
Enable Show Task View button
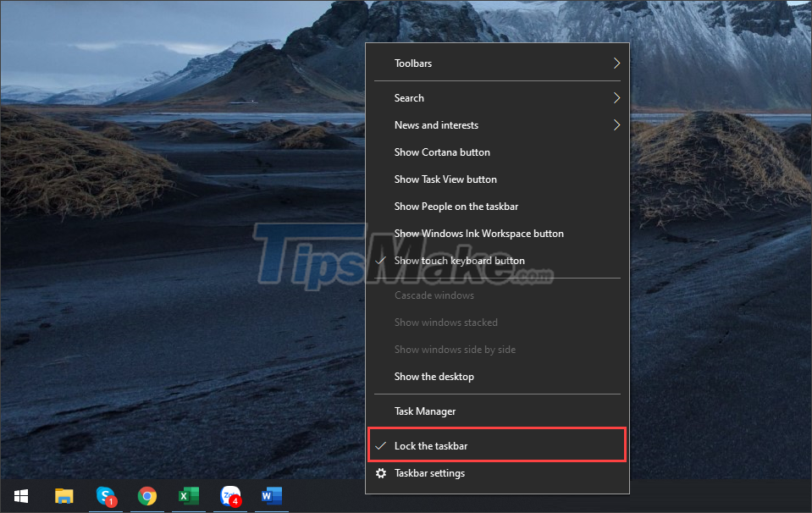(x=497, y=179)
